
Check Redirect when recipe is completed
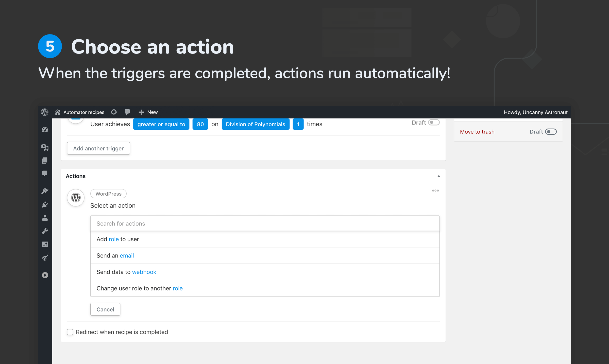point(70,332)
